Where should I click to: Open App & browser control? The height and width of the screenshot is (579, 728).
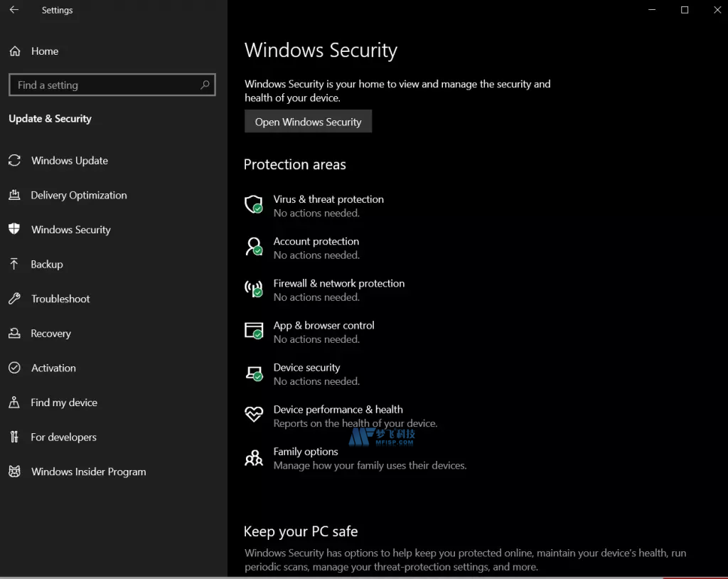(323, 325)
